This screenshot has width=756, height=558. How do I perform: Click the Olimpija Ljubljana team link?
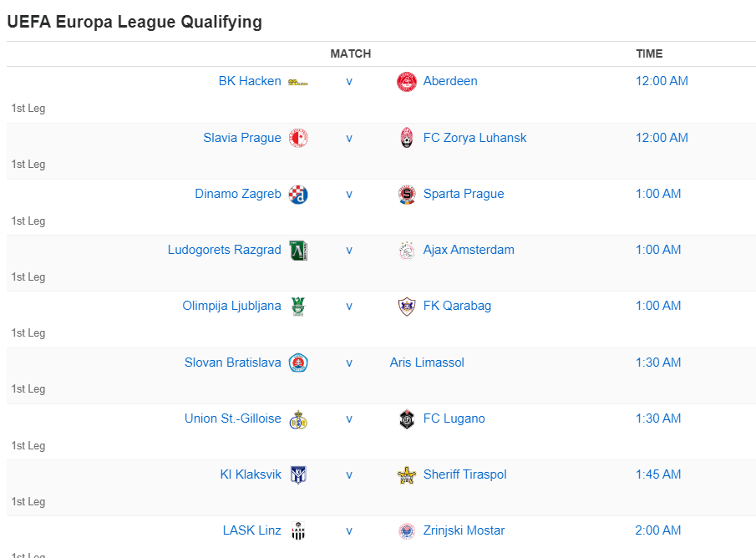[x=231, y=306]
